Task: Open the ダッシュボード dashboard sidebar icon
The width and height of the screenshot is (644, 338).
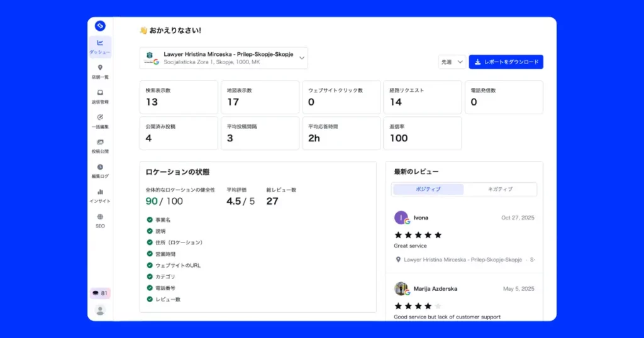Action: tap(100, 46)
